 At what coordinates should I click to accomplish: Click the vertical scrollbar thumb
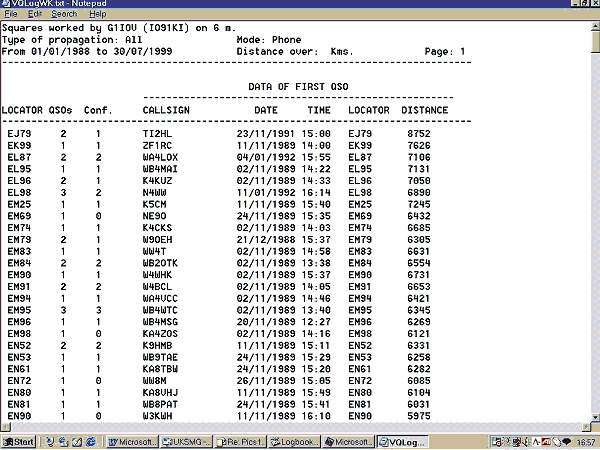[595, 43]
